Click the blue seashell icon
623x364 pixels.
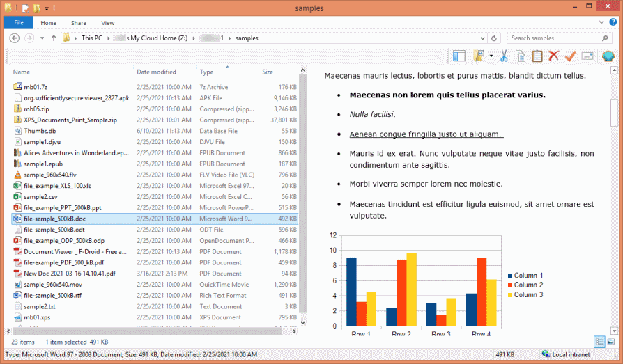(x=608, y=56)
